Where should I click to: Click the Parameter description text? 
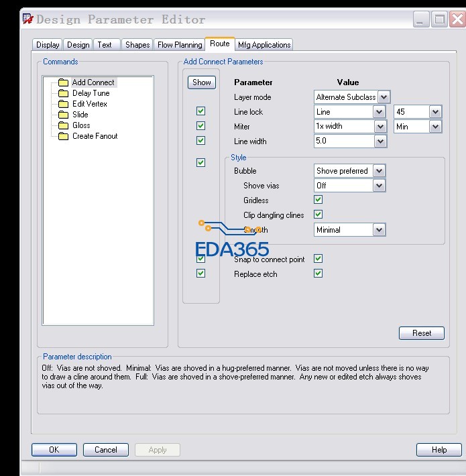pyautogui.click(x=235, y=377)
